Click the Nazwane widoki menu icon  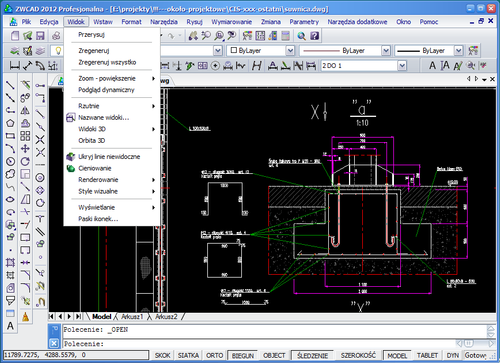tap(70, 118)
